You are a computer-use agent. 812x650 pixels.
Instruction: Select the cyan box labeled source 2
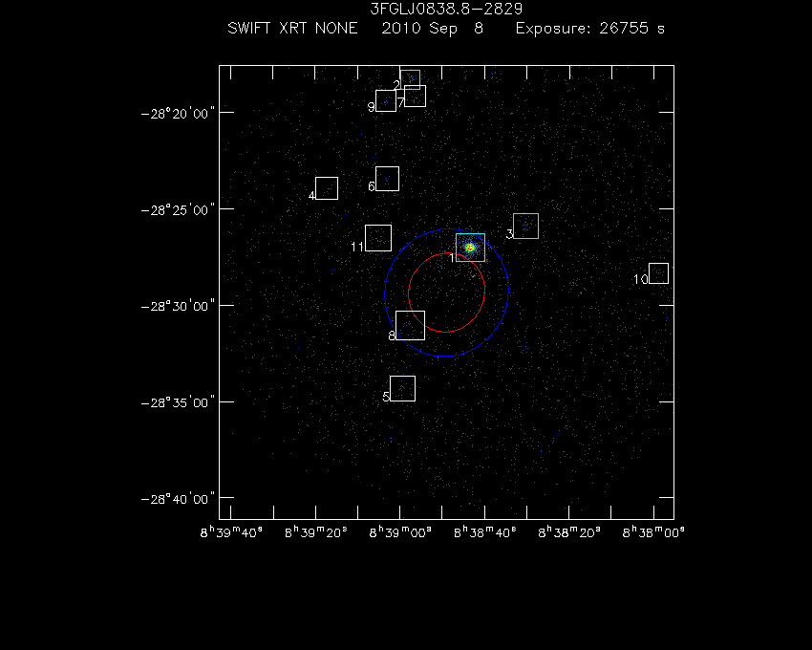(410, 79)
